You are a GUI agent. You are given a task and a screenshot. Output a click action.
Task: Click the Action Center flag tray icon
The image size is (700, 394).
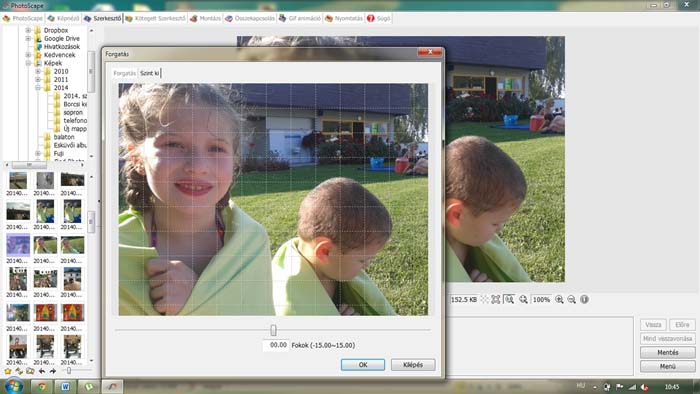point(620,387)
